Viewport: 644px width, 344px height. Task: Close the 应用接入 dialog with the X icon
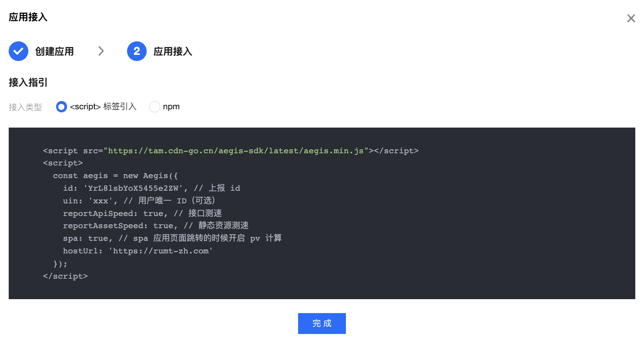631,18
